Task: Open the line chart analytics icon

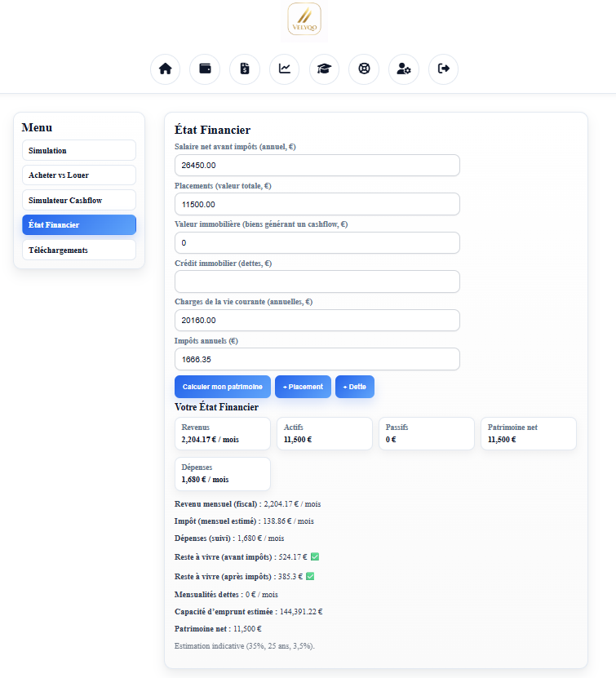Action: coord(285,69)
